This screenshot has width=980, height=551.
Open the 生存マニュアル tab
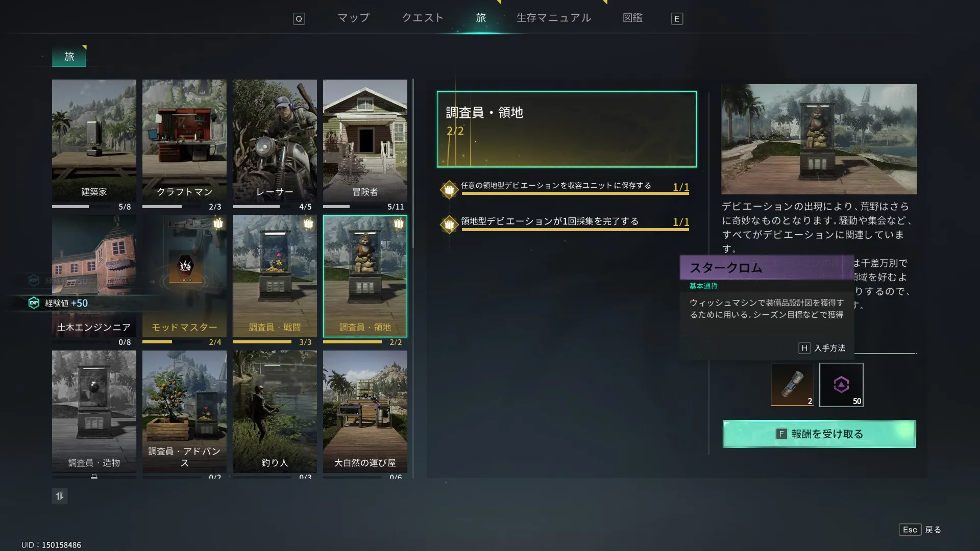click(x=554, y=18)
